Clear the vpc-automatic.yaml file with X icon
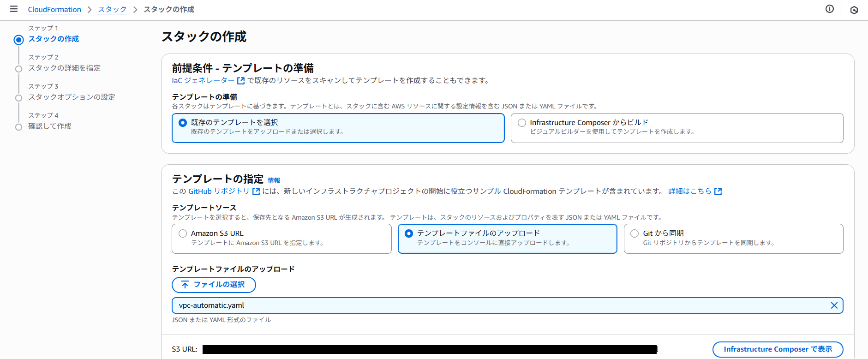 click(x=834, y=305)
